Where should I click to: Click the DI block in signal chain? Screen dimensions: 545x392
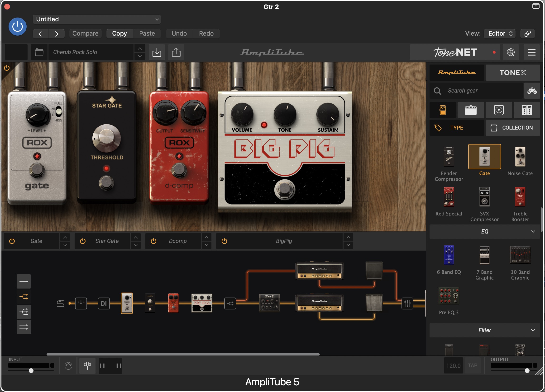(x=104, y=303)
